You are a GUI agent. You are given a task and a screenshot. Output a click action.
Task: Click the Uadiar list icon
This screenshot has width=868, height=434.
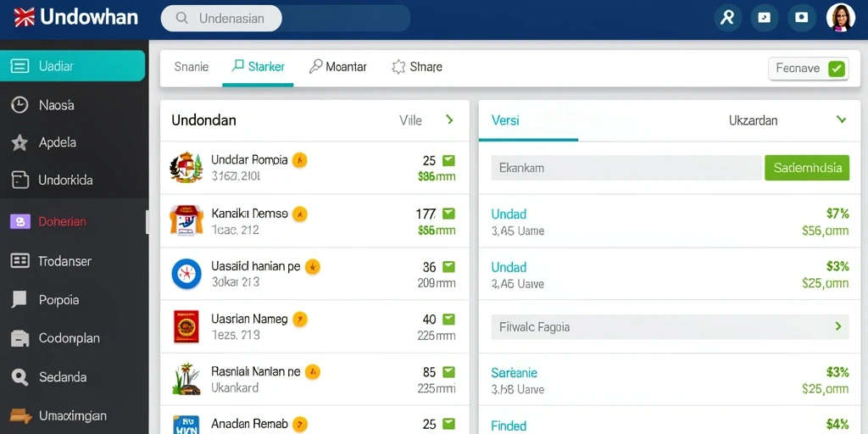tap(19, 66)
